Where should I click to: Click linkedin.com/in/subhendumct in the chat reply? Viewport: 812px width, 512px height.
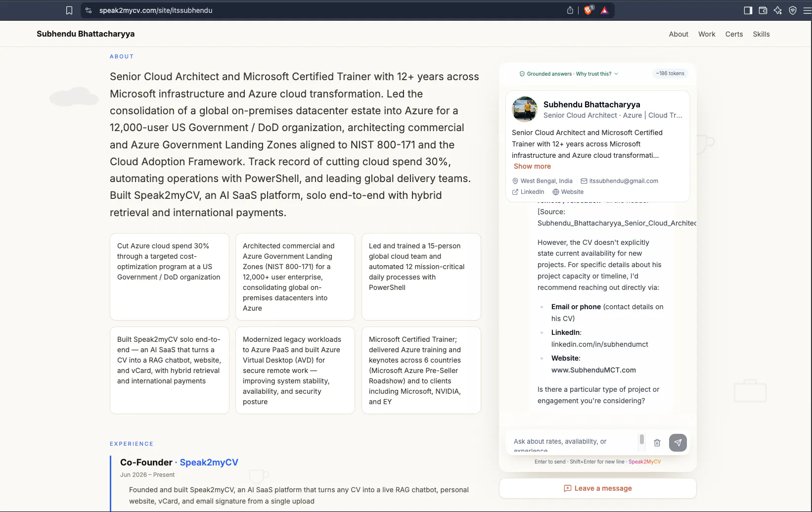pyautogui.click(x=600, y=344)
